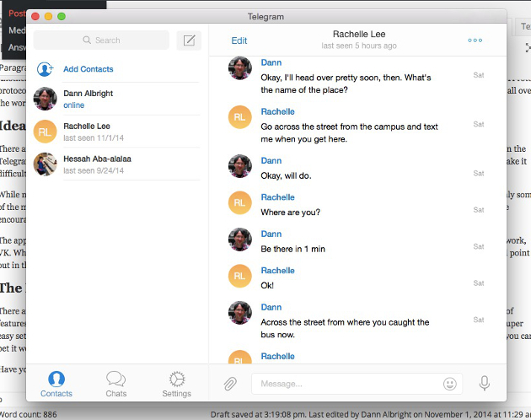Click the Edit link in chat header
The width and height of the screenshot is (531, 420).
pyautogui.click(x=239, y=40)
